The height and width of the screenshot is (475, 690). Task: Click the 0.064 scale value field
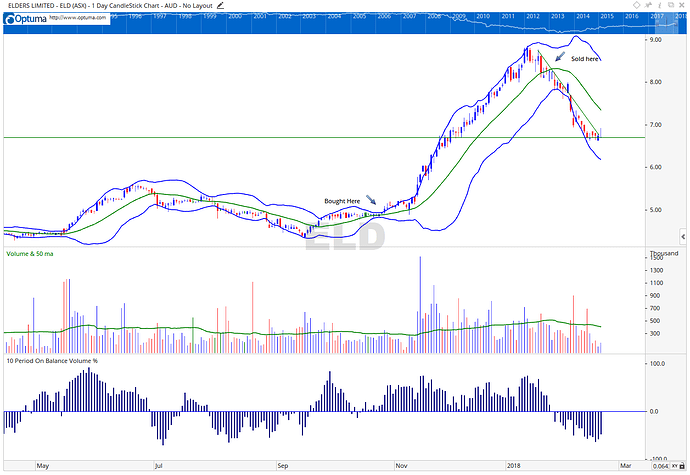661,466
